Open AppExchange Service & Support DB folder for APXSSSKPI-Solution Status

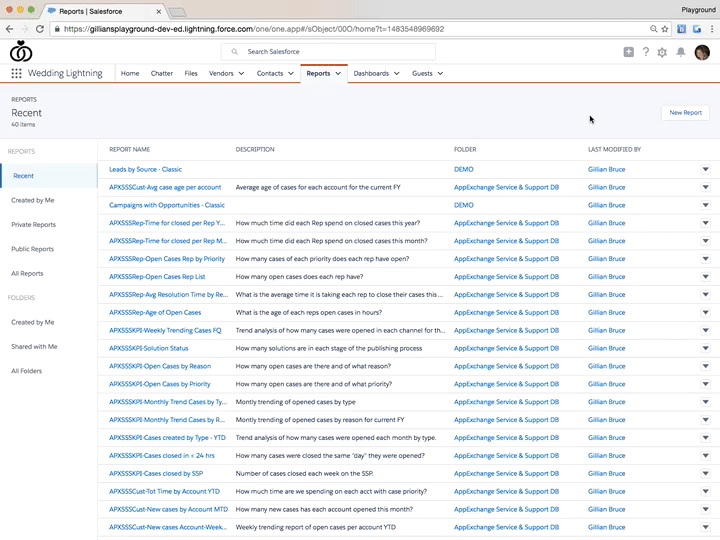tap(506, 349)
